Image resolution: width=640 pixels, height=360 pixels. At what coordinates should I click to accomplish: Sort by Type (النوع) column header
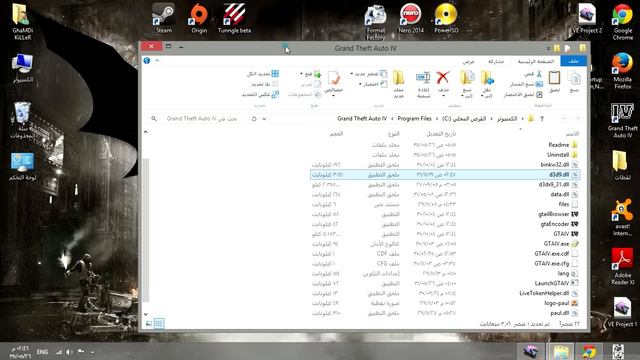tap(394, 134)
